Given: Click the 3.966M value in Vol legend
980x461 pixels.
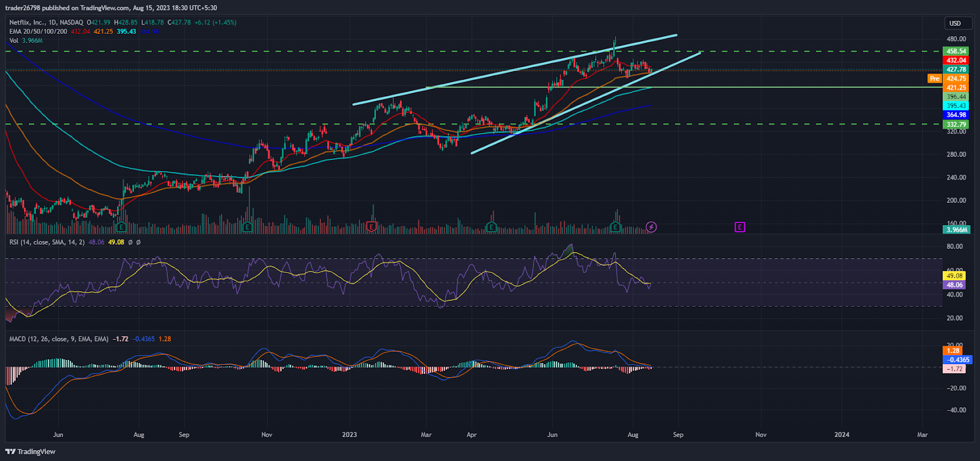Looking at the screenshot, I should point(32,40).
